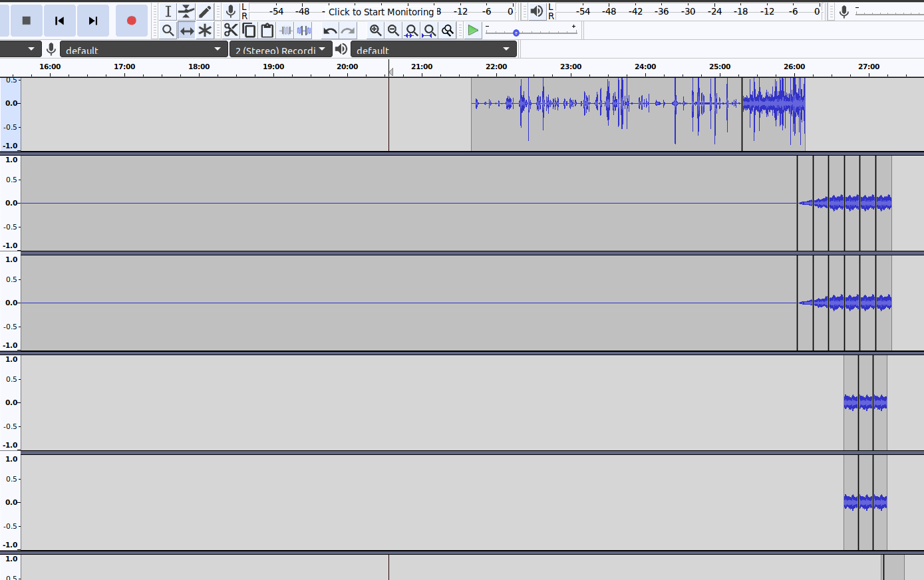Click the Cut scissors icon
Screen dimensions: 924x580
click(231, 31)
